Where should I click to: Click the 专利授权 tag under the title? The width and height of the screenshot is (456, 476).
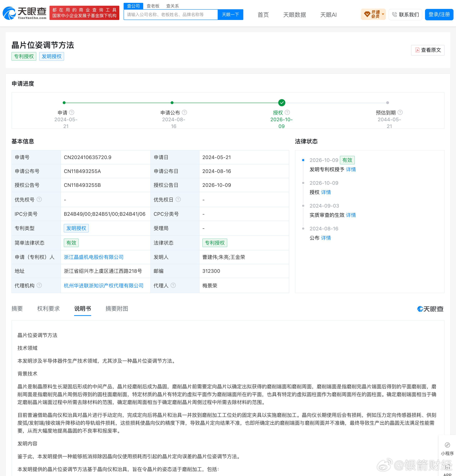[x=24, y=56]
